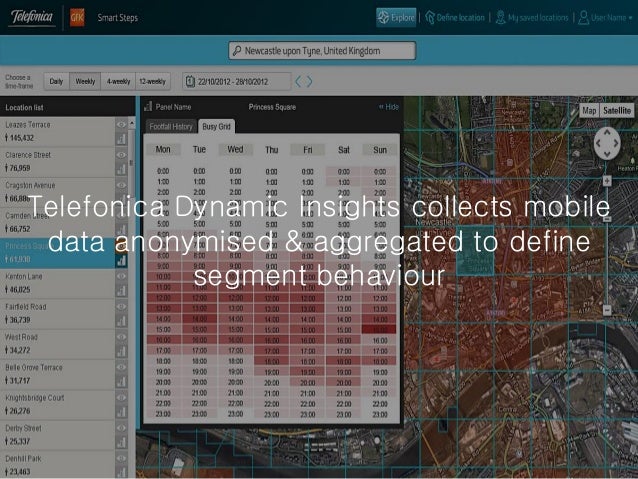Toggle visibility of Belle Grove Terrace
638x479 pixels.
coord(121,367)
